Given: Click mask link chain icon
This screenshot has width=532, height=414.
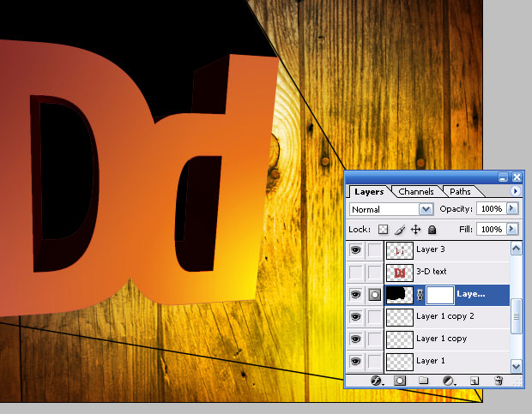Looking at the screenshot, I should coord(420,295).
